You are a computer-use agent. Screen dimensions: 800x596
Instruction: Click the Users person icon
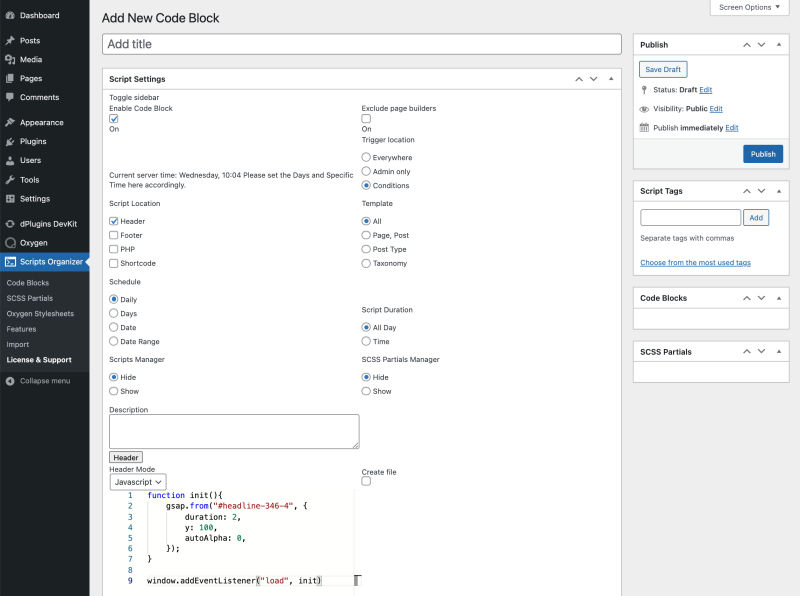pyautogui.click(x=10, y=160)
